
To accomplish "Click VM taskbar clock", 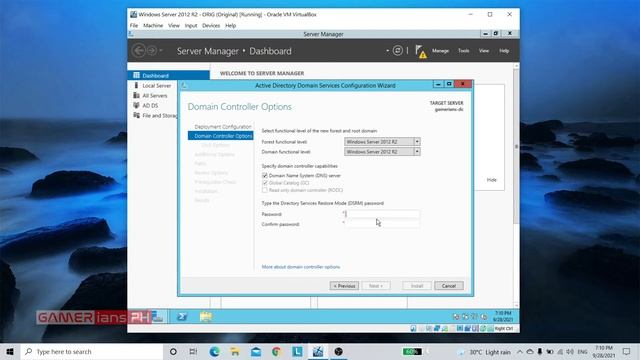I will pyautogui.click(x=503, y=316).
